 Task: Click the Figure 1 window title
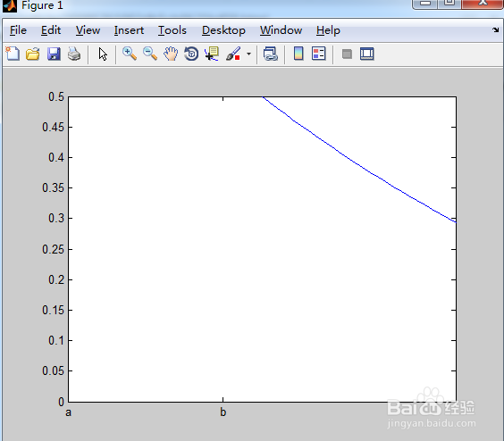42,5
